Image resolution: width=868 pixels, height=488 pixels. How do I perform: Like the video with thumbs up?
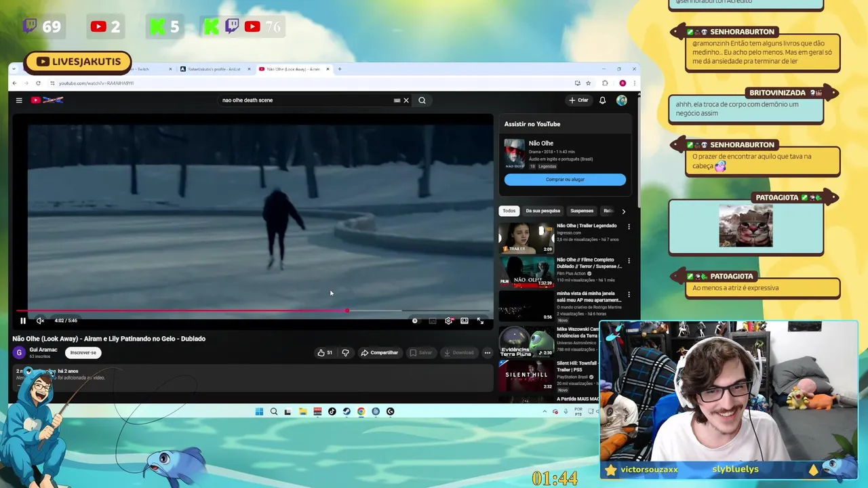tap(325, 352)
